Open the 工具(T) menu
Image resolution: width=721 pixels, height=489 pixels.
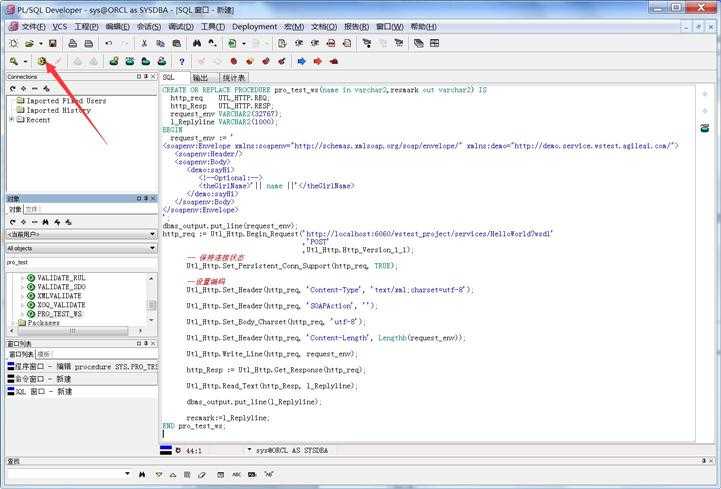point(213,27)
